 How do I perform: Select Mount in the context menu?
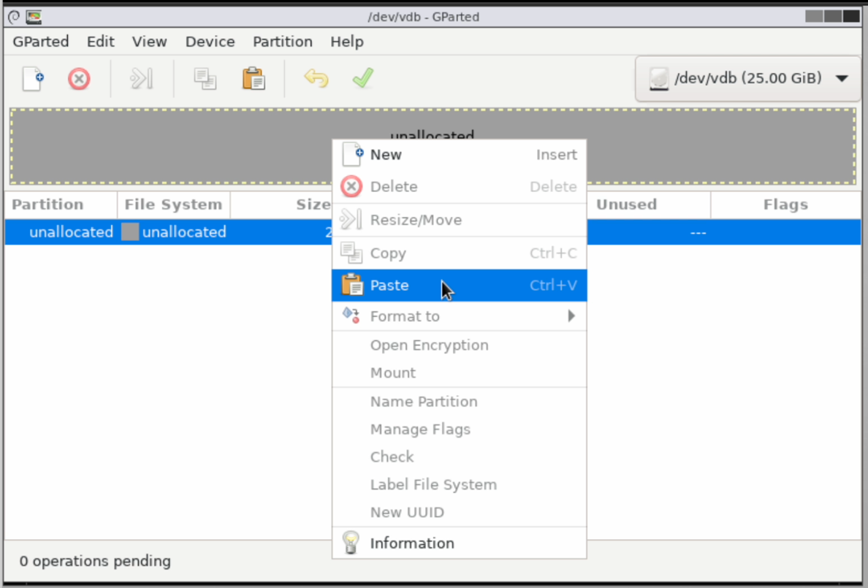pyautogui.click(x=459, y=373)
